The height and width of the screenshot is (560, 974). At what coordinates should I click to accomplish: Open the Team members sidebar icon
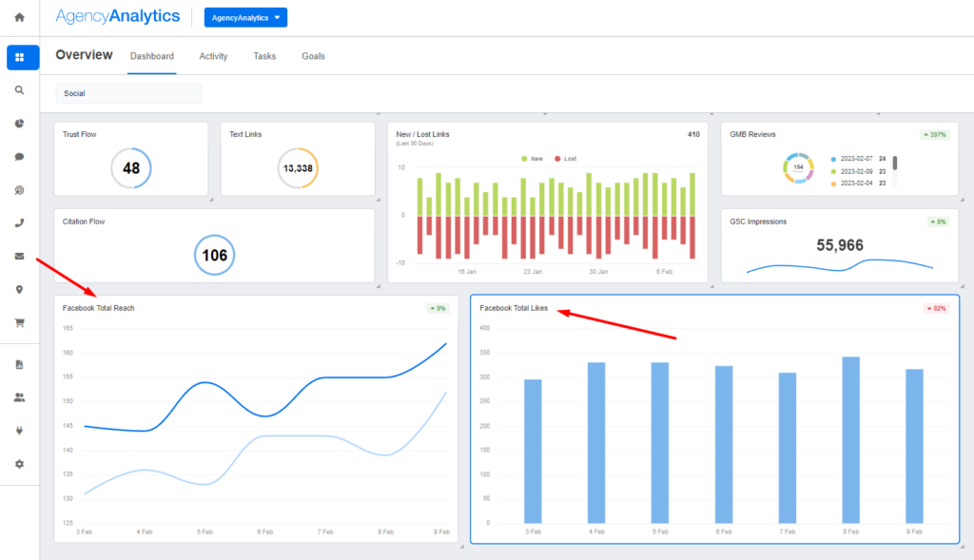click(x=19, y=397)
